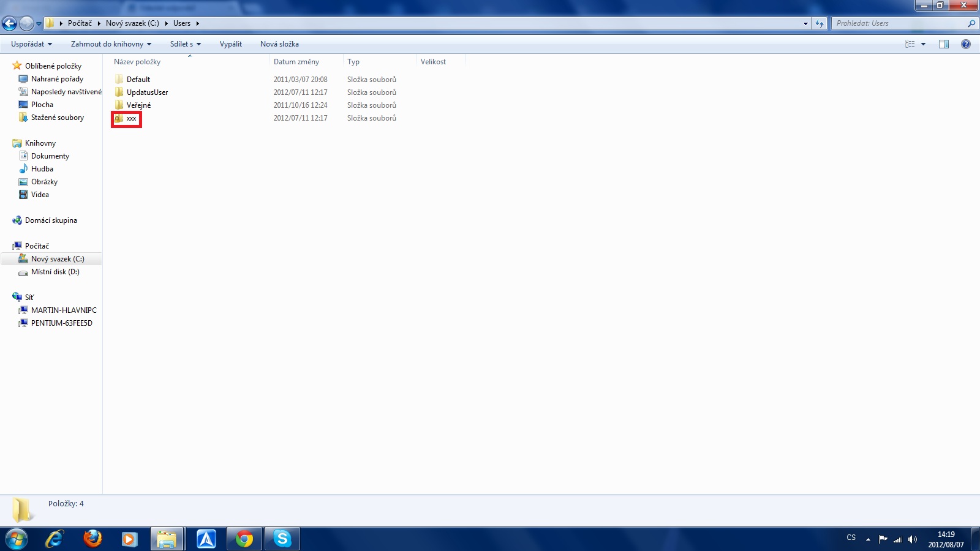The width and height of the screenshot is (980, 551).
Task: Create a new folder with Nová složka
Action: click(x=279, y=44)
